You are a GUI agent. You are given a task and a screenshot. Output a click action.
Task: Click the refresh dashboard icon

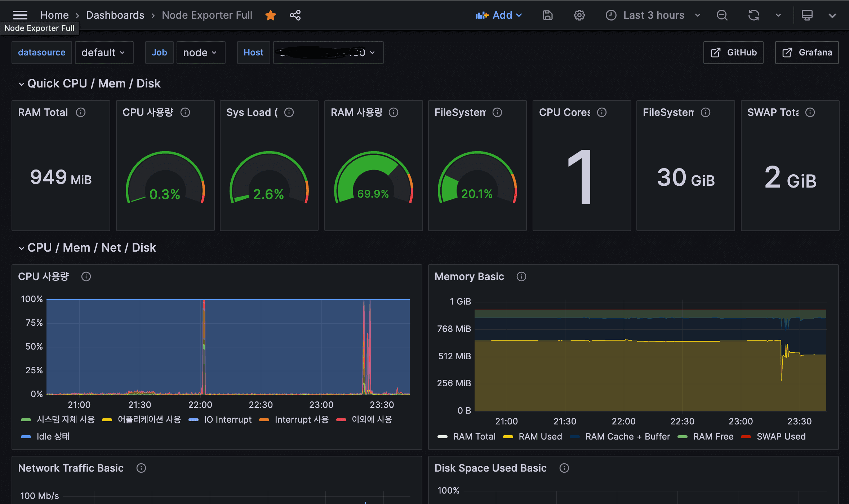(x=754, y=15)
